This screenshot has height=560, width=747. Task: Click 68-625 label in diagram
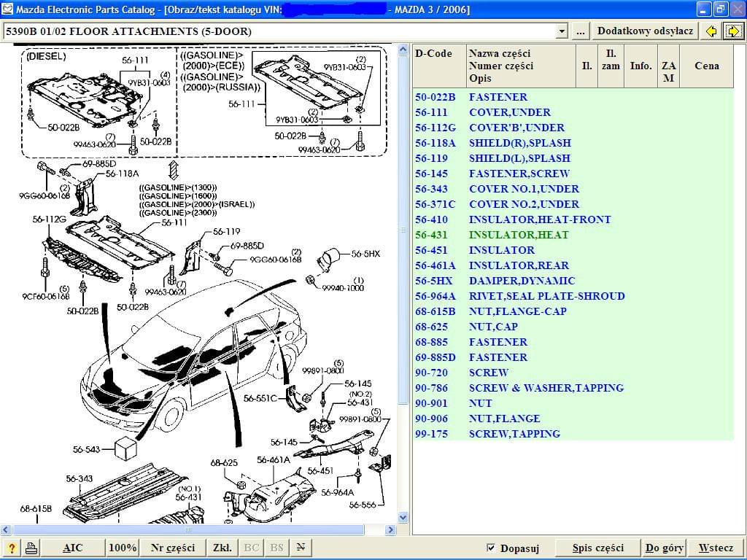click(x=224, y=462)
